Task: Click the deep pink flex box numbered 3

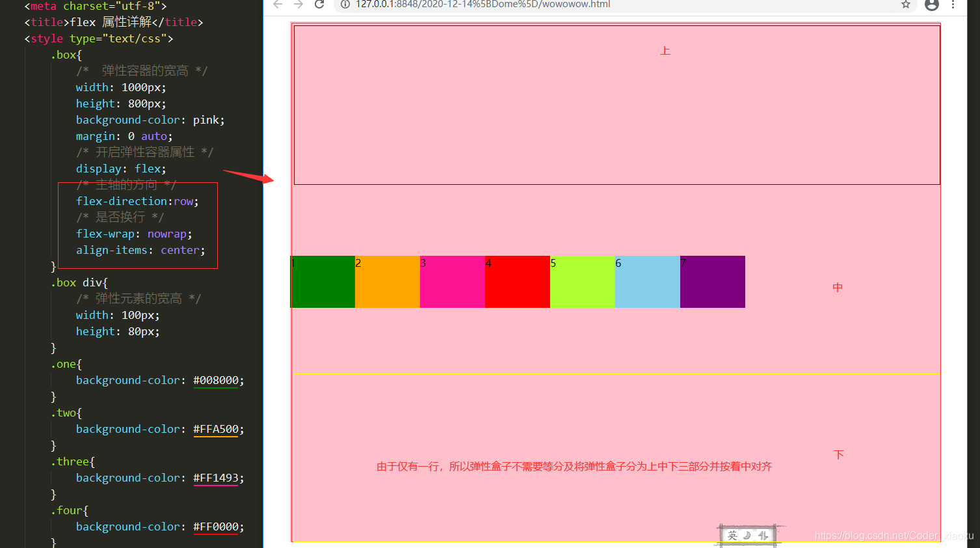Action: click(x=453, y=282)
